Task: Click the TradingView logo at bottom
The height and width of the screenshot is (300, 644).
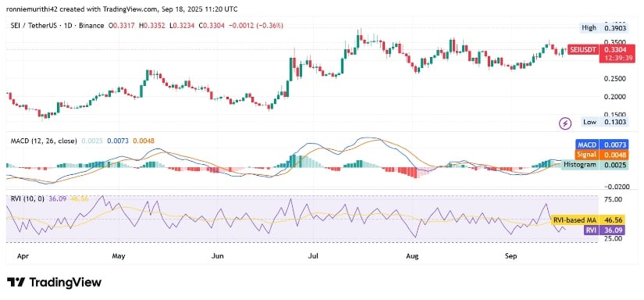Action: pyautogui.click(x=54, y=283)
